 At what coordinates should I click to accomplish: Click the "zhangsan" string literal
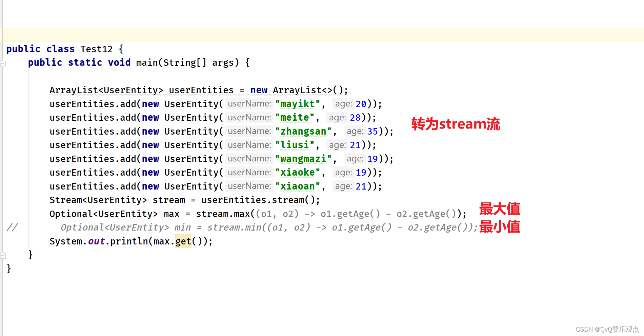click(303, 132)
